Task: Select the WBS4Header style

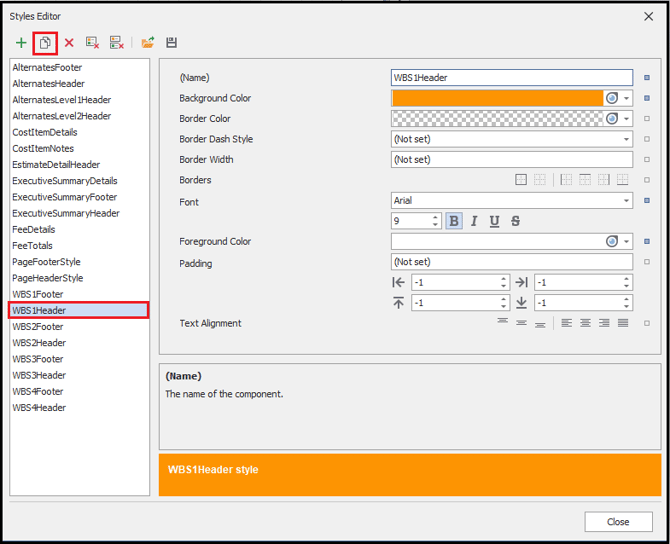Action: (79, 408)
